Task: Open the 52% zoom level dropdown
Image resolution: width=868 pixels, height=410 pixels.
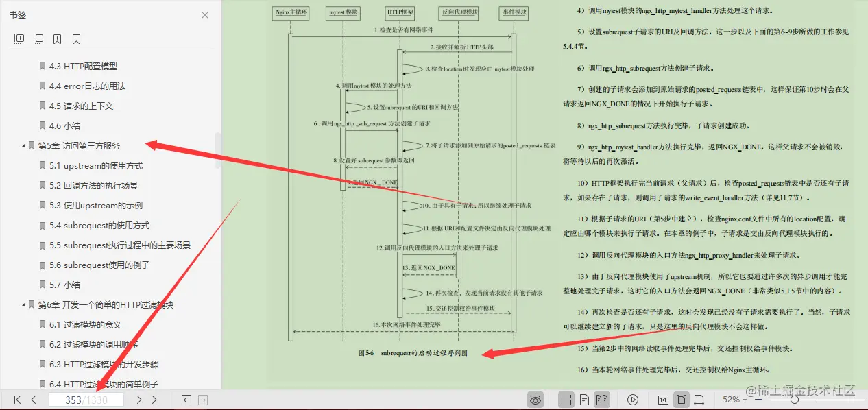Action: pyautogui.click(x=735, y=400)
